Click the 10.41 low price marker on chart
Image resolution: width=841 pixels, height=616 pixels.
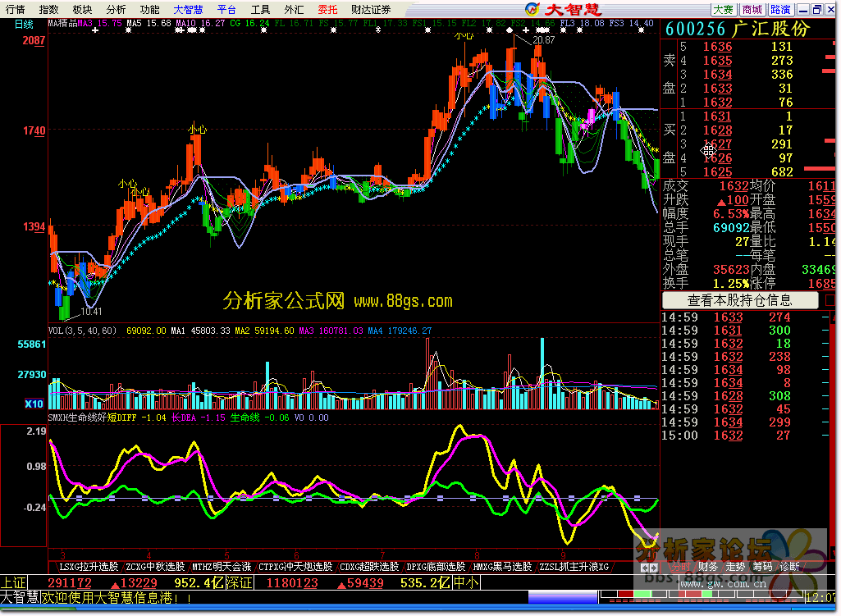tap(90, 312)
